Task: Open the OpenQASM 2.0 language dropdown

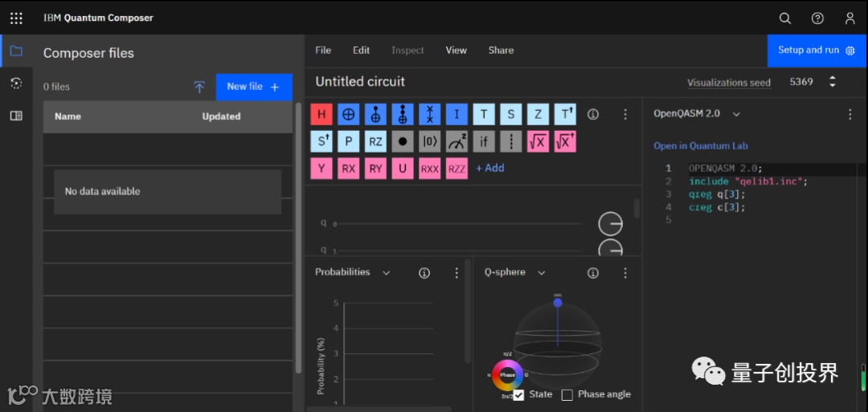Action: coord(736,114)
